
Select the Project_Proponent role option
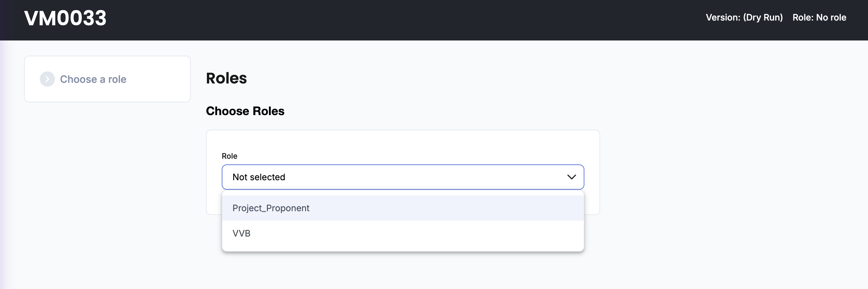(271, 208)
